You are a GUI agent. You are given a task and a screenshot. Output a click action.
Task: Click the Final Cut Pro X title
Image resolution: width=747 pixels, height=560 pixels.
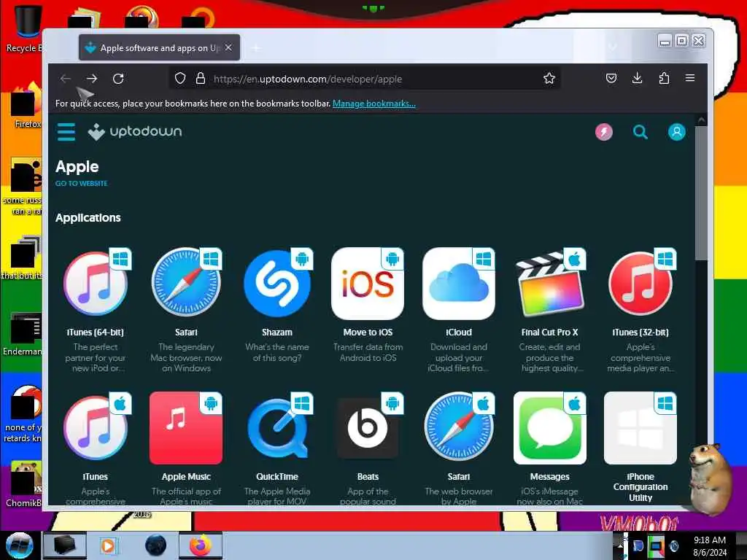coord(550,332)
